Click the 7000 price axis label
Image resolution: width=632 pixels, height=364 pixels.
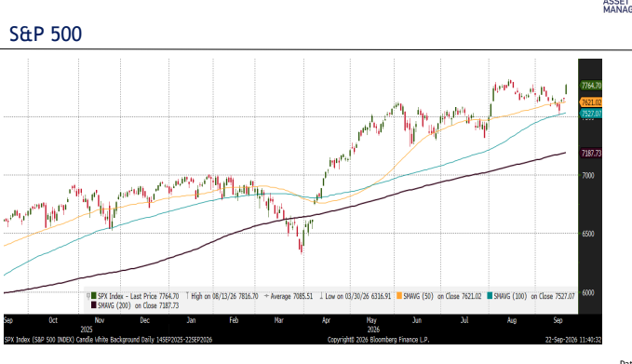tap(588, 175)
